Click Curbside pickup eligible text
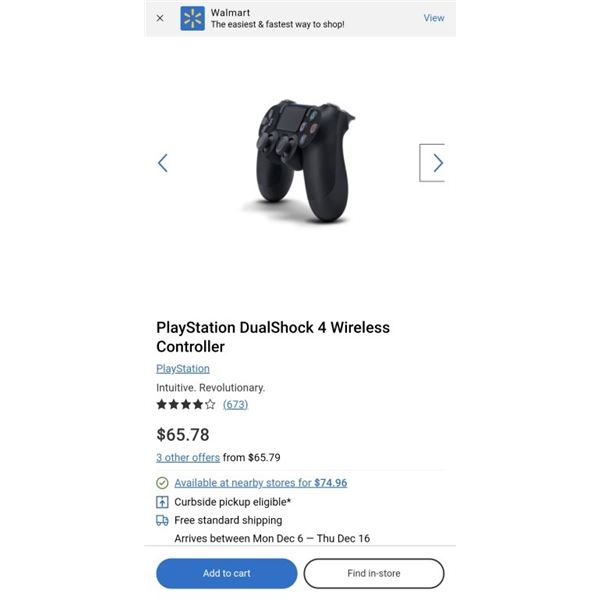600x600 pixels. coord(233,502)
